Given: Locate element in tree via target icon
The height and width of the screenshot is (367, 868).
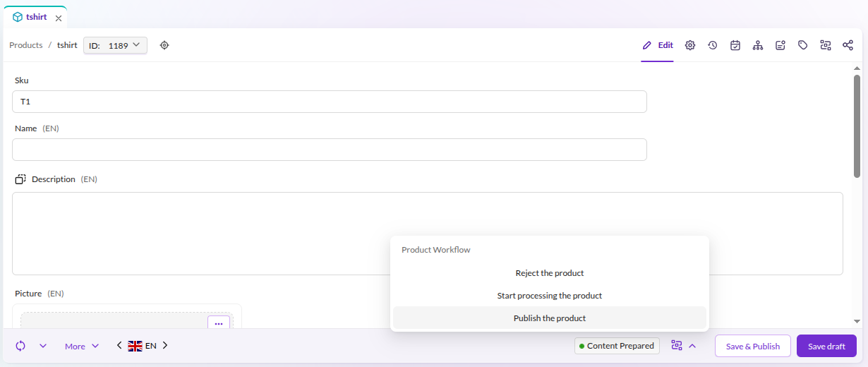Looking at the screenshot, I should tap(164, 45).
